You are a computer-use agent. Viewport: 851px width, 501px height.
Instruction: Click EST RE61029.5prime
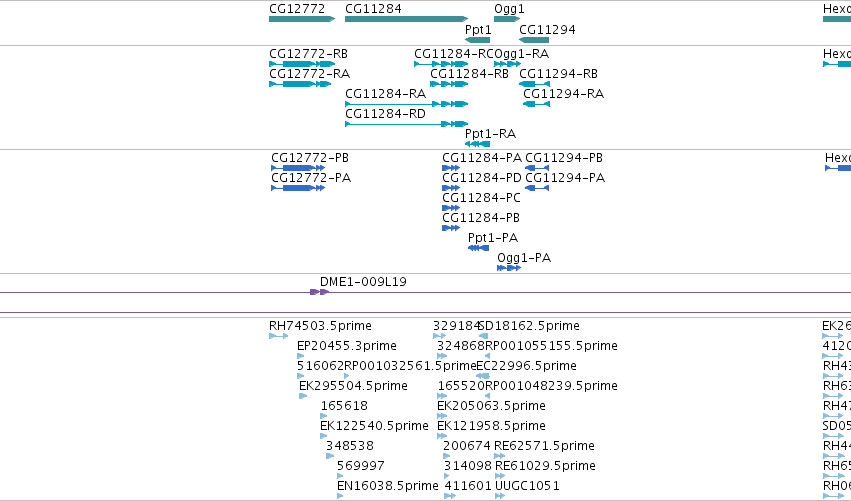coord(500,477)
